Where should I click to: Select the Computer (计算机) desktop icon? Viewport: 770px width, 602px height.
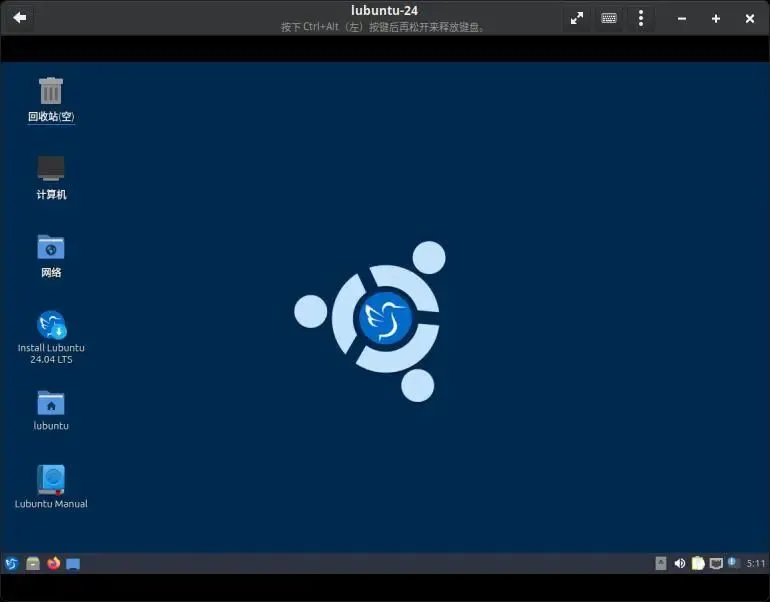(x=51, y=177)
